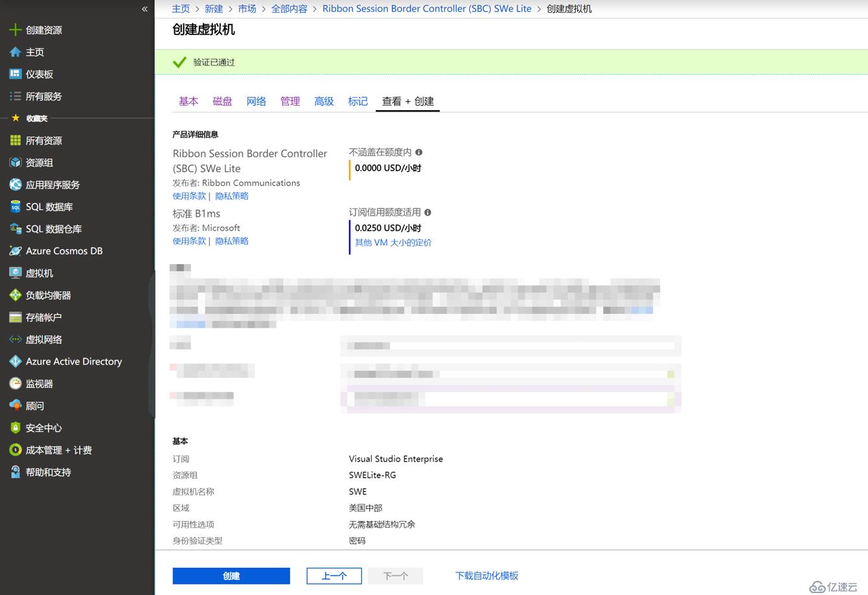868x595 pixels.
Task: Click the 下一个 next button
Action: pos(396,576)
